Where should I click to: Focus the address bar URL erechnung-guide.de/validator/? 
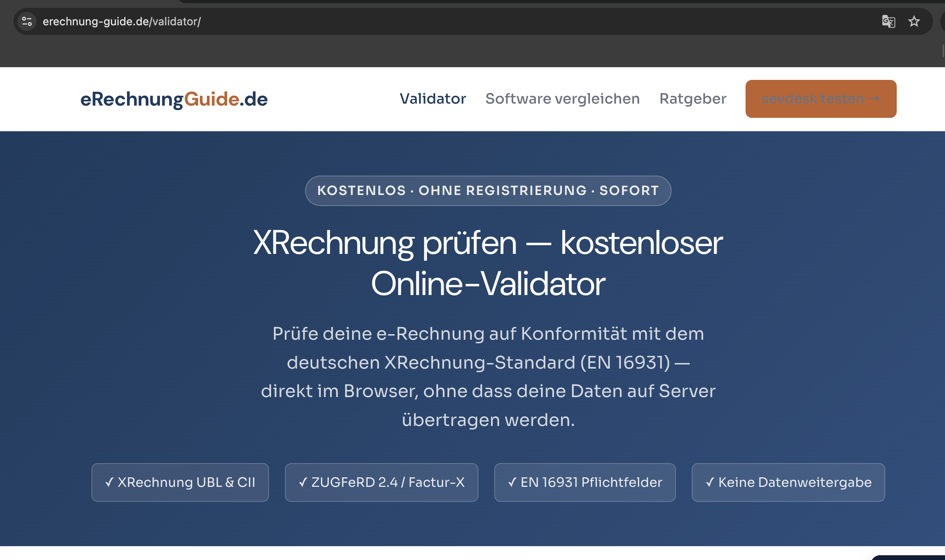[x=122, y=21]
